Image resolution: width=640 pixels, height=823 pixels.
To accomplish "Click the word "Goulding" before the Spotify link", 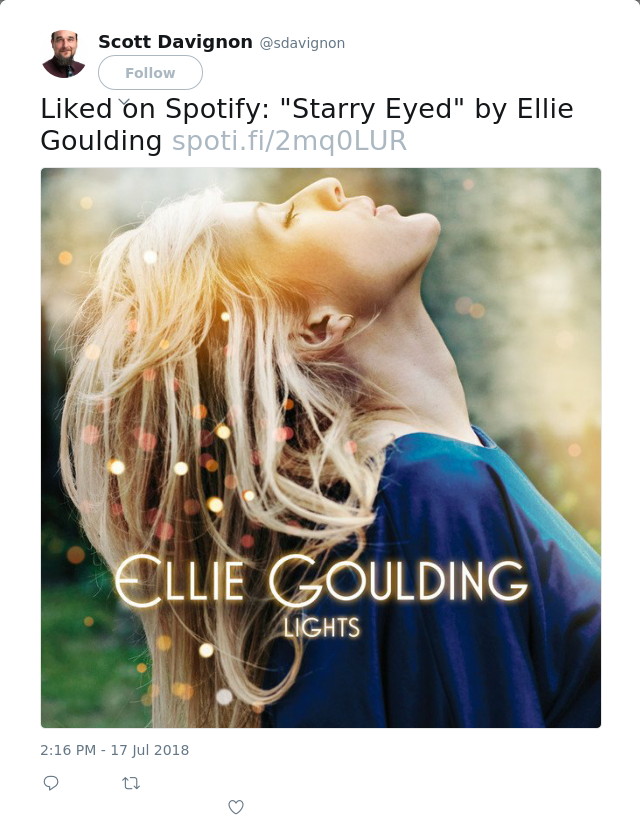I will [101, 141].
